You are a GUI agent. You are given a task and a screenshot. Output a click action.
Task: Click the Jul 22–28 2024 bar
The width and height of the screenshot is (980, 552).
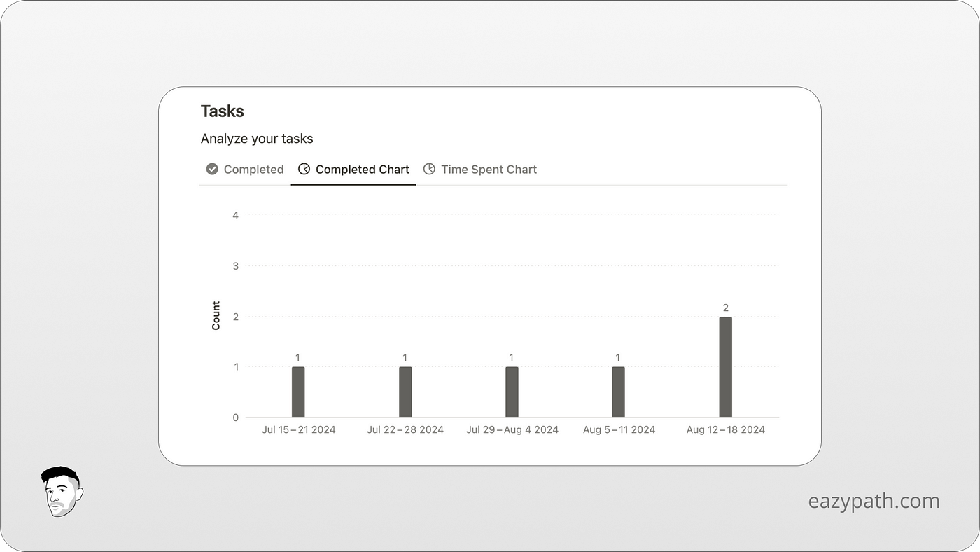[405, 390]
